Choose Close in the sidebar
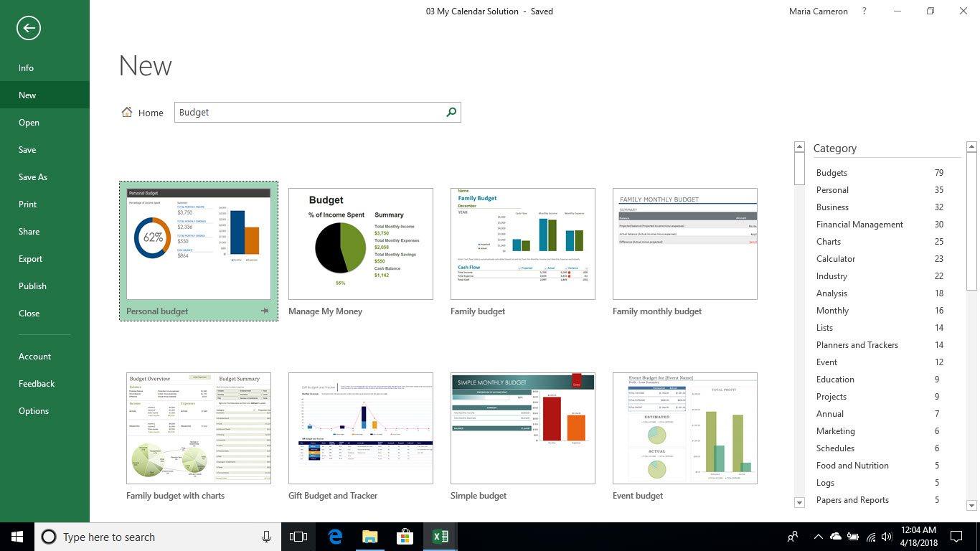Screen dimensions: 980x551 pos(44,313)
